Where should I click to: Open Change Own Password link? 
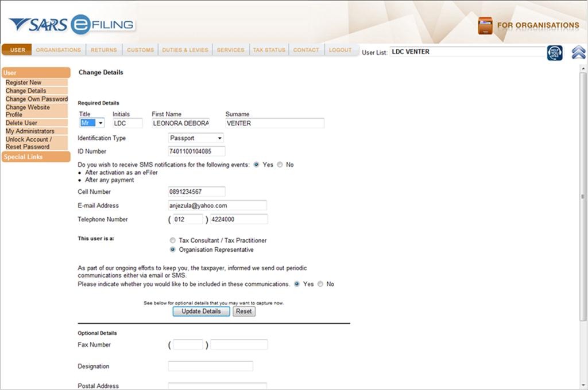coord(37,99)
